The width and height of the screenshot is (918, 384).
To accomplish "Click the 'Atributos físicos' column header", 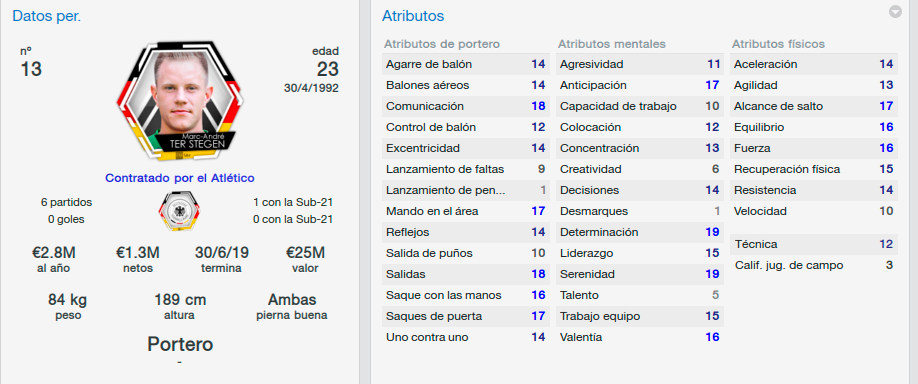I will [778, 44].
